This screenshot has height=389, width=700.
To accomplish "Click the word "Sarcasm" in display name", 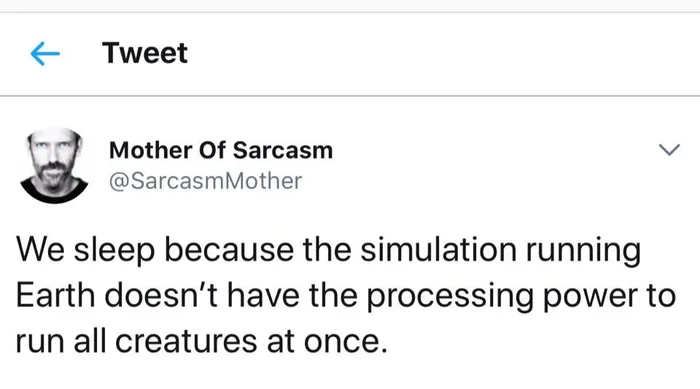I will (x=283, y=150).
